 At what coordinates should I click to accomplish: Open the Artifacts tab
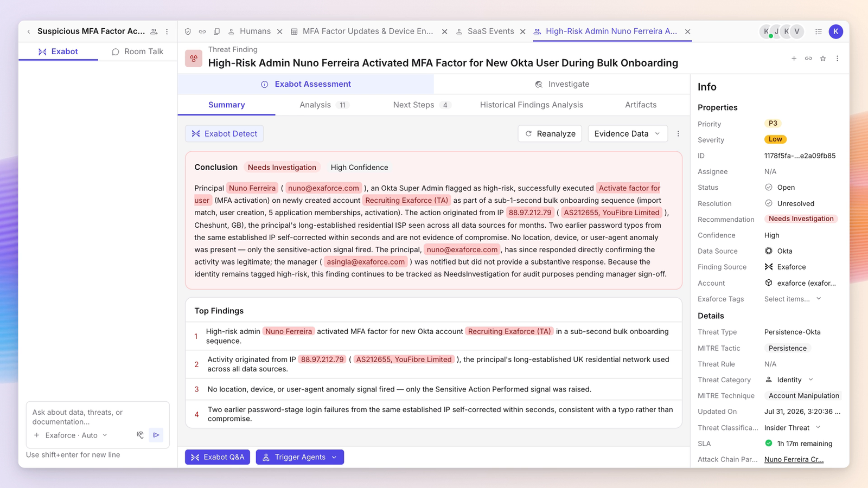tap(641, 105)
